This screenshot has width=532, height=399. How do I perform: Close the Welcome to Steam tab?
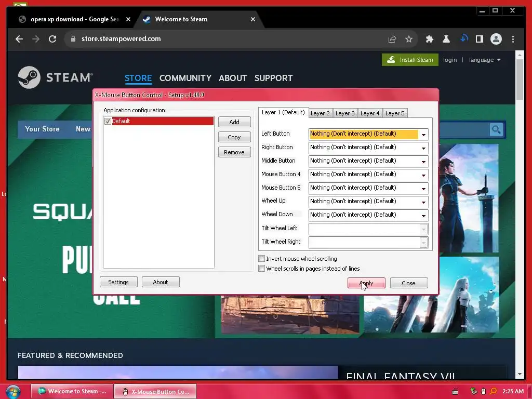pyautogui.click(x=253, y=19)
